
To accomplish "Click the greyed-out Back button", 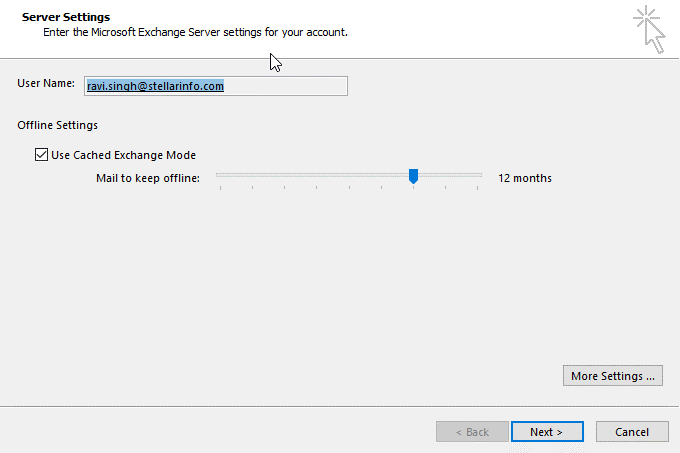I will (472, 432).
